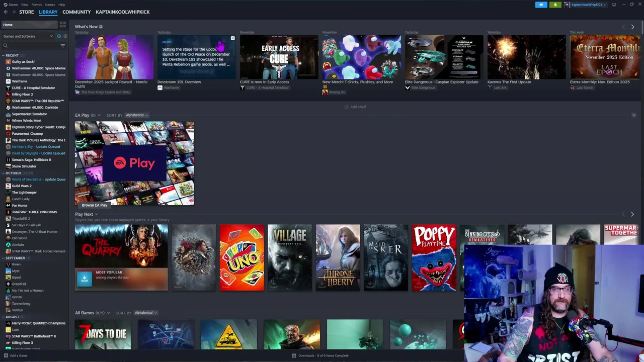
Task: Open the Games menu
Action: coord(50,5)
